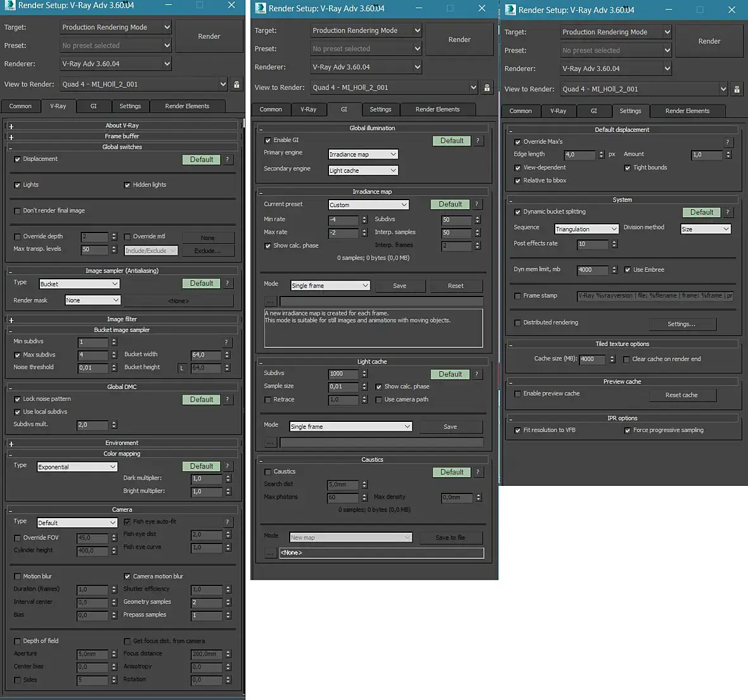Open Distributed rendering Settings... button
The width and height of the screenshot is (748, 700).
coord(681,324)
